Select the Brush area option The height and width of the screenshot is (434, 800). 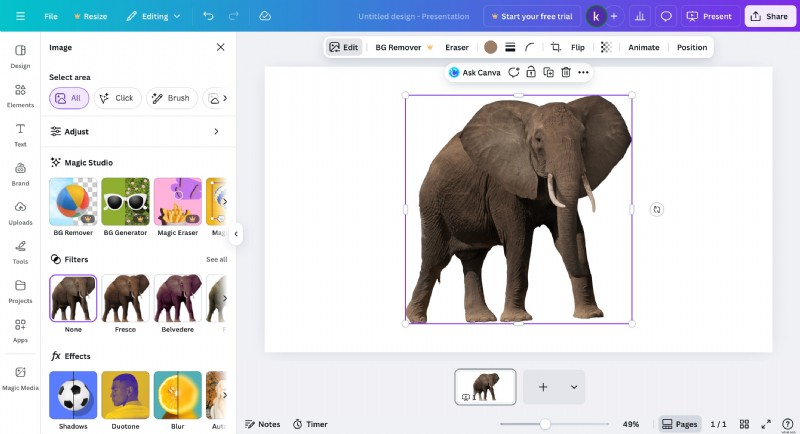171,98
